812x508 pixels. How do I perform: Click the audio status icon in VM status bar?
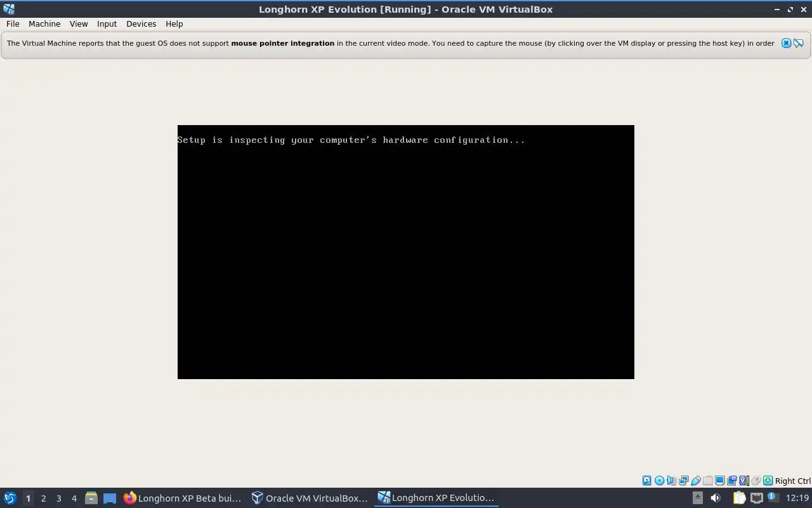tap(671, 481)
